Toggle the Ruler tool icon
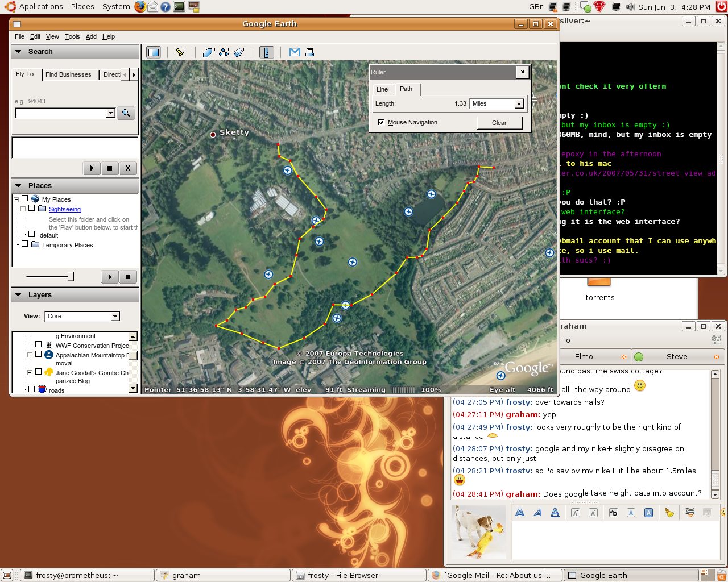Image resolution: width=728 pixels, height=582 pixels. point(266,52)
